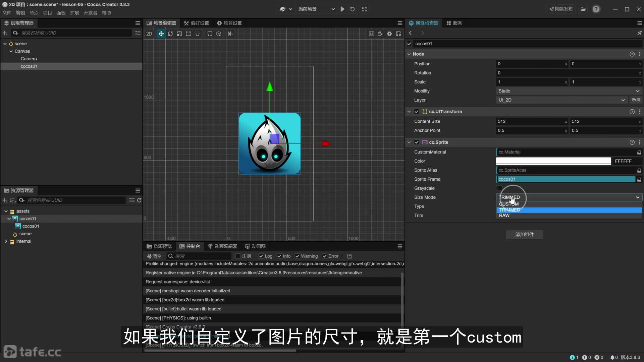Screen dimensions: 644x362
Task: Add a new node in hierarchy panel
Action: point(5,33)
